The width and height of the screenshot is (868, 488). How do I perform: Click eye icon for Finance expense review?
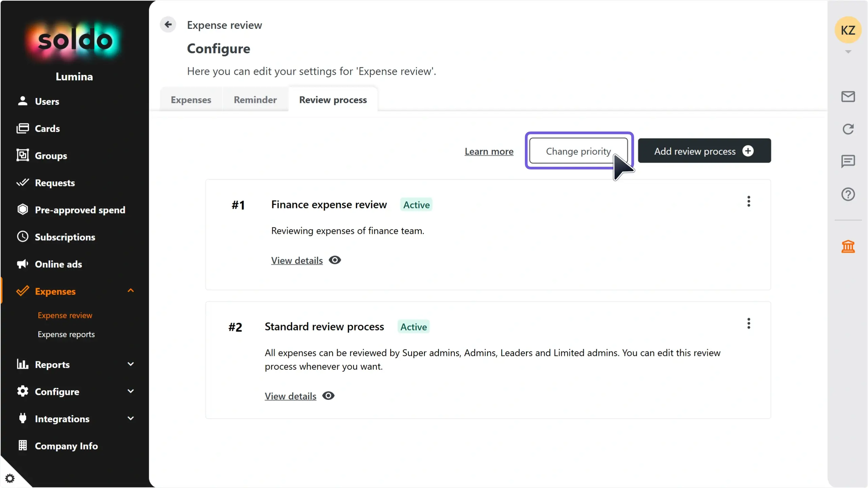335,260
